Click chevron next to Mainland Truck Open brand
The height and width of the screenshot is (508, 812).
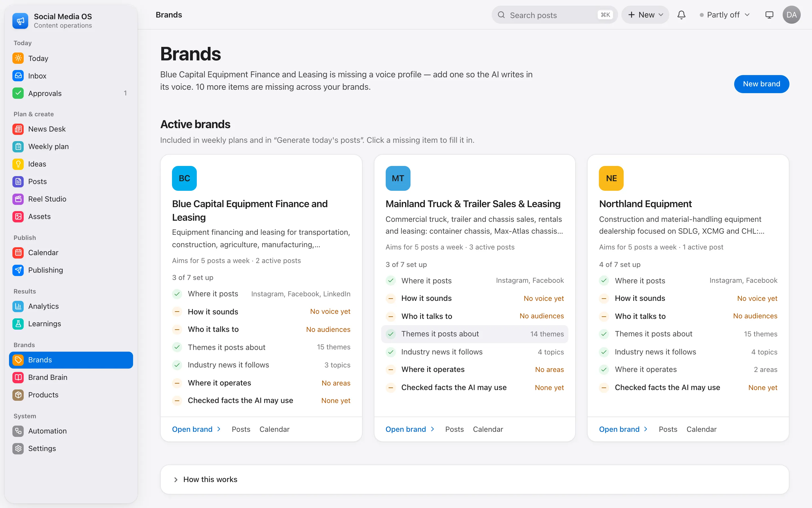tap(432, 429)
